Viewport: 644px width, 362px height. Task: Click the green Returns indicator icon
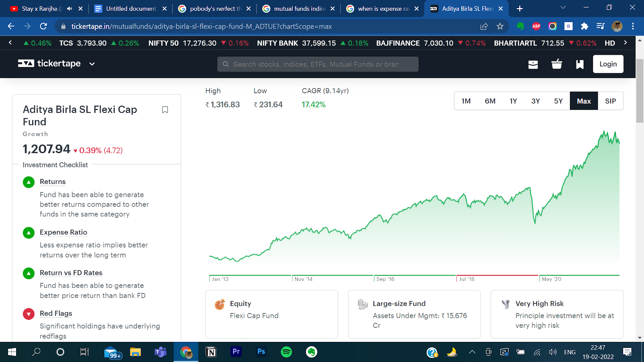tap(29, 182)
